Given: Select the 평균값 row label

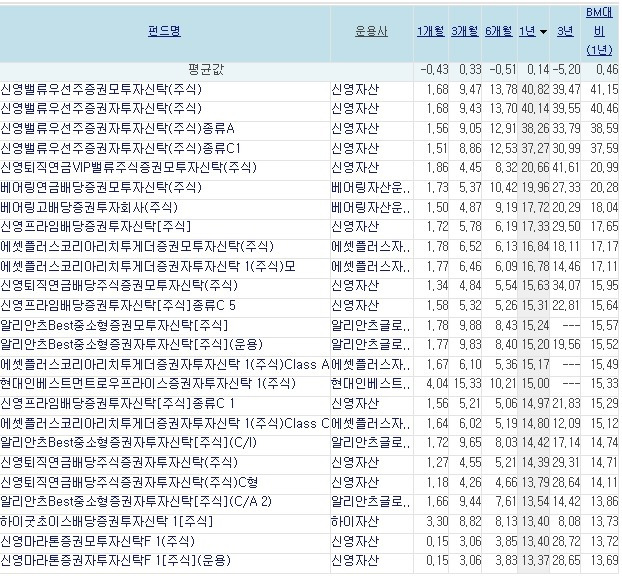Looking at the screenshot, I should pos(206,70).
